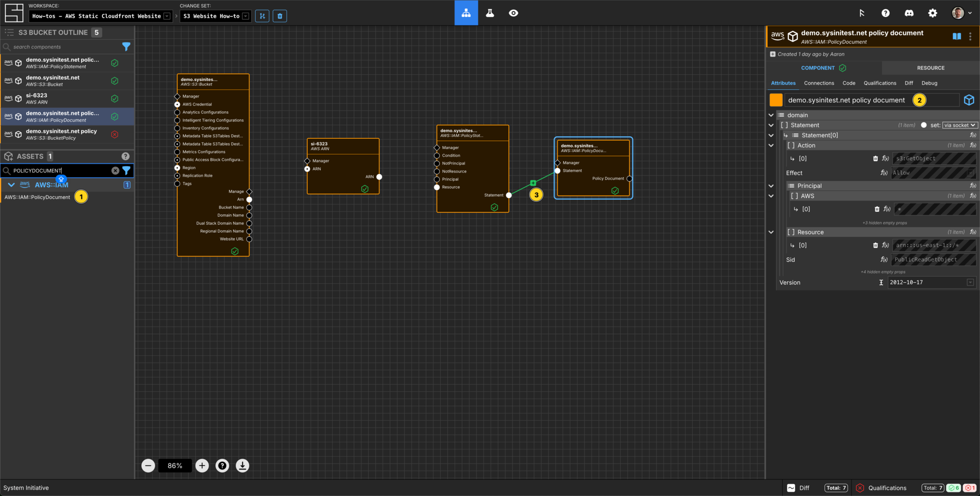This screenshot has height=496, width=980.
Task: Collapse the Principal section chevron
Action: (771, 186)
